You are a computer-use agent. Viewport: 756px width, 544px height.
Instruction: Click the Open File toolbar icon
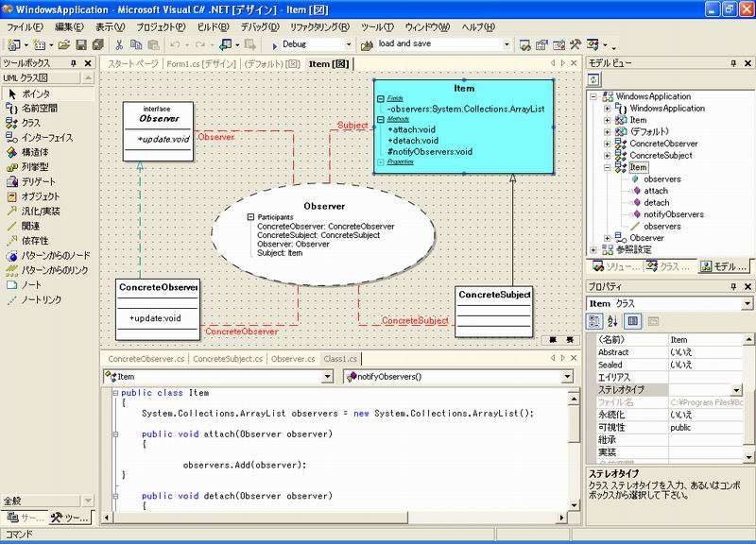tap(63, 44)
